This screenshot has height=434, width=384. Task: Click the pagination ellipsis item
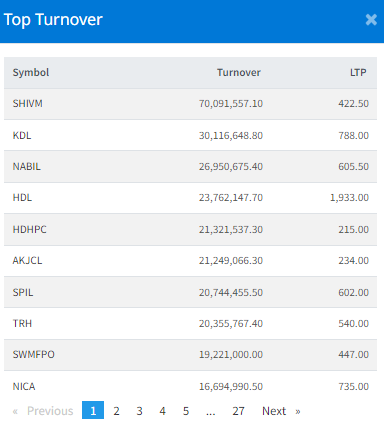(211, 411)
